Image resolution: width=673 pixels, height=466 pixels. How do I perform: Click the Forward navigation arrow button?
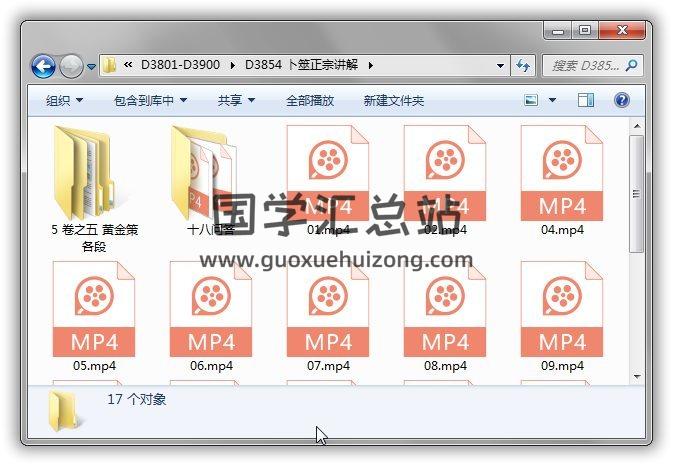click(70, 66)
